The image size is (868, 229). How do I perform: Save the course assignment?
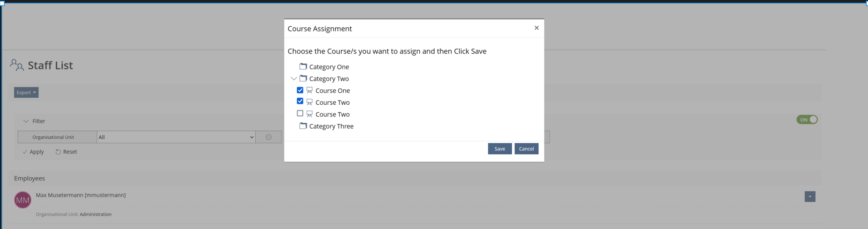[x=500, y=149]
